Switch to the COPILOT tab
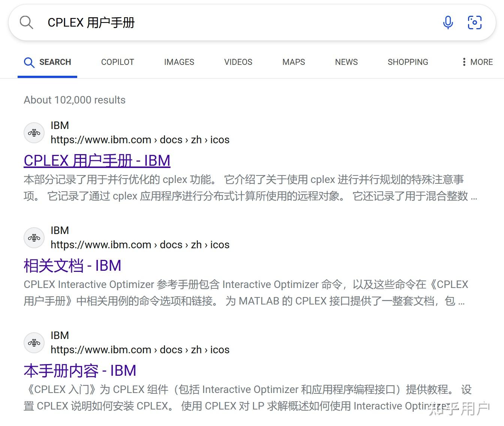504x426 pixels. pos(117,62)
